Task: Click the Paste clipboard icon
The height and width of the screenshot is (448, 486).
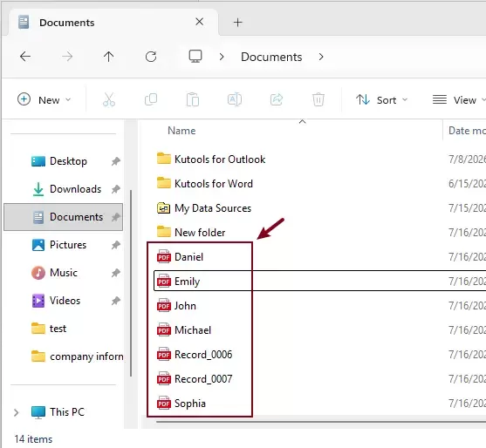Action: pyautogui.click(x=193, y=99)
